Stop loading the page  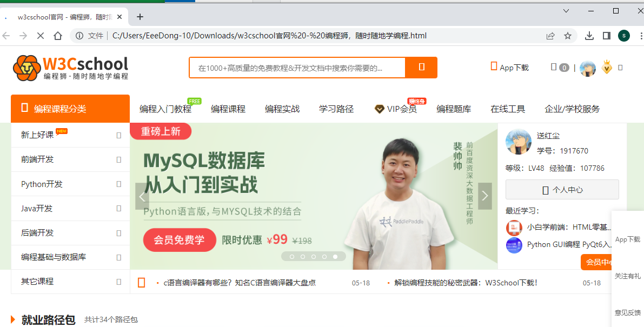coord(41,36)
